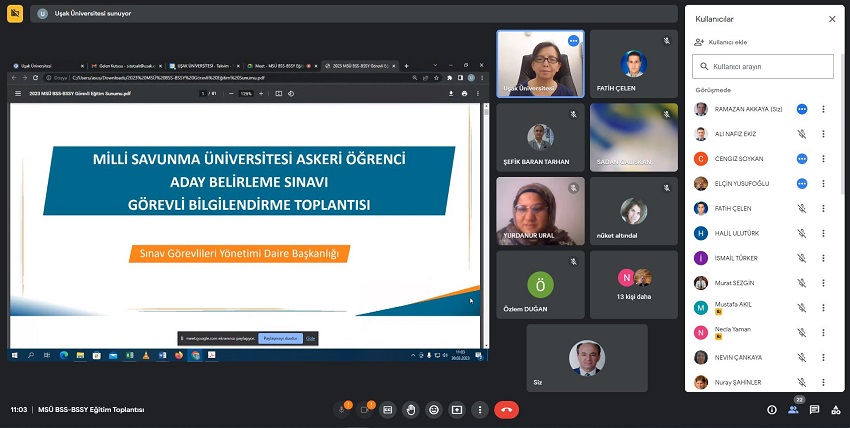Viewport: 850px width, 428px height.
Task: Focus the Kullanıcı arayın search field
Action: point(763,66)
